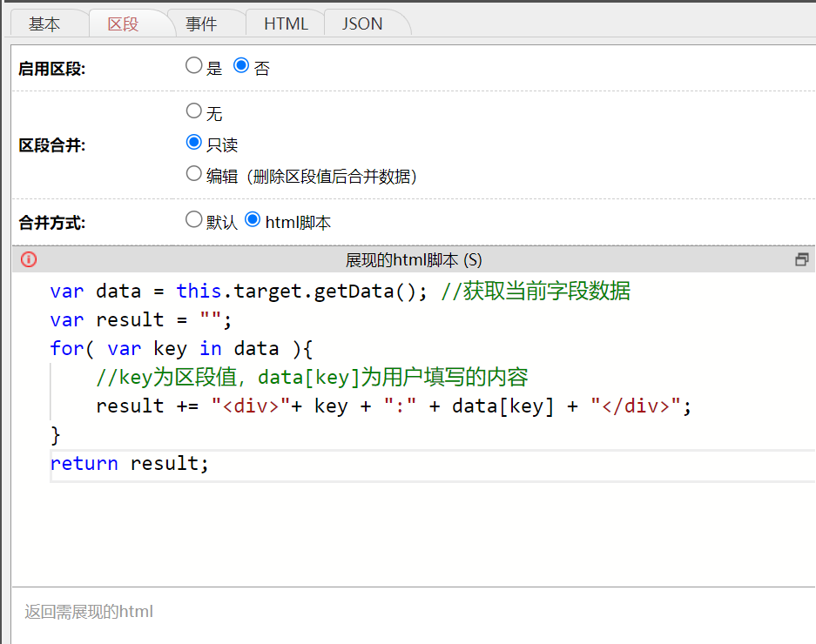The width and height of the screenshot is (816, 644).
Task: Select html脚本 as 合并方式
Action: pyautogui.click(x=253, y=220)
